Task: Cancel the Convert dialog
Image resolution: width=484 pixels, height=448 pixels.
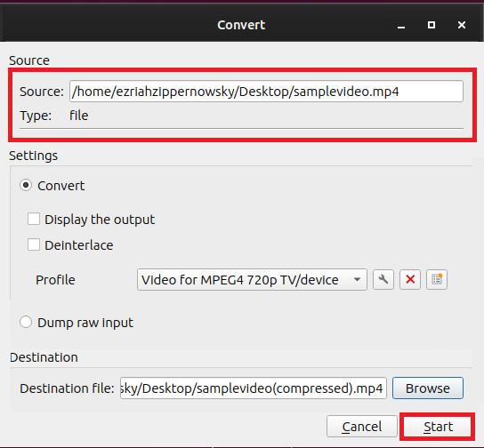Action: point(362,427)
